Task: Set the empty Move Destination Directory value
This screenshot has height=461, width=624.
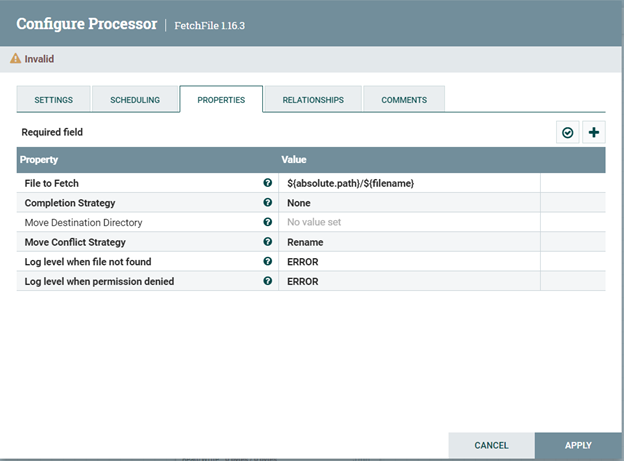Action: coord(410,222)
